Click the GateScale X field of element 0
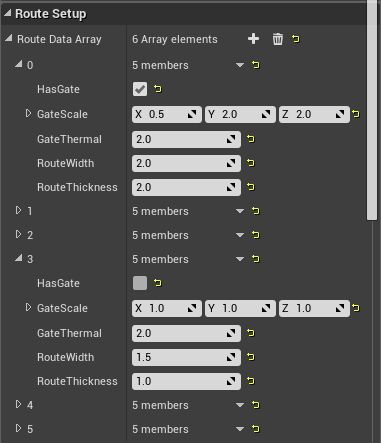 point(167,114)
